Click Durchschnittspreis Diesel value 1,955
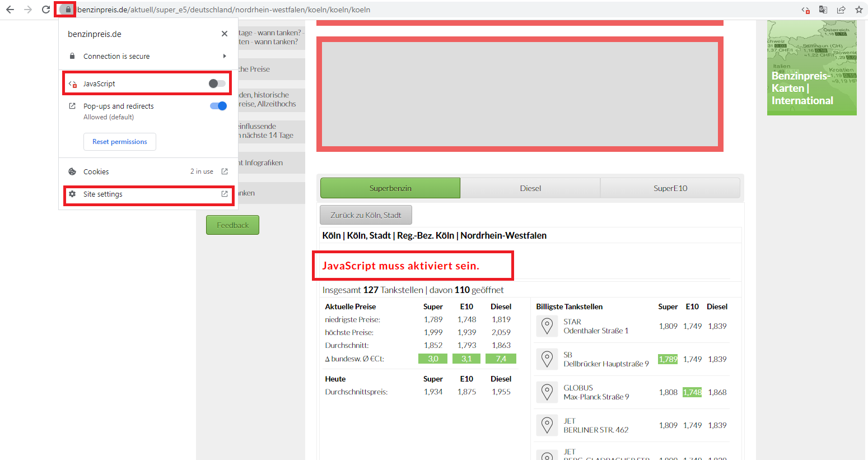This screenshot has height=460, width=868. (501, 392)
